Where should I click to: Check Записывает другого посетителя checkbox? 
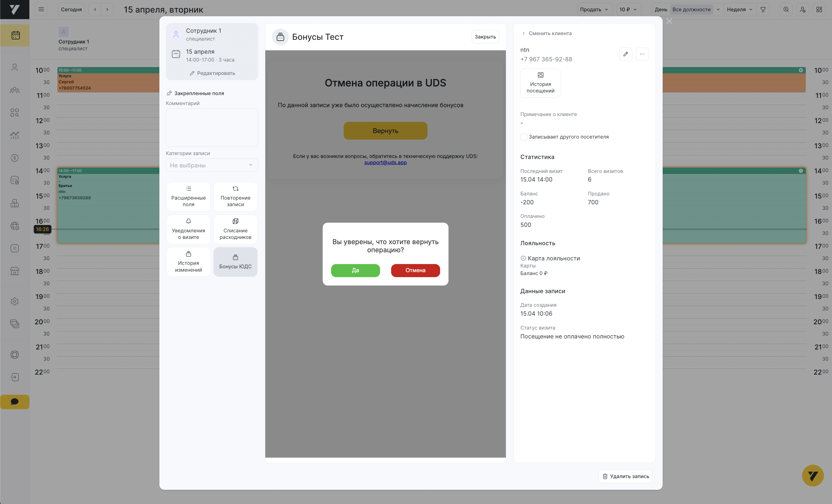point(524,137)
